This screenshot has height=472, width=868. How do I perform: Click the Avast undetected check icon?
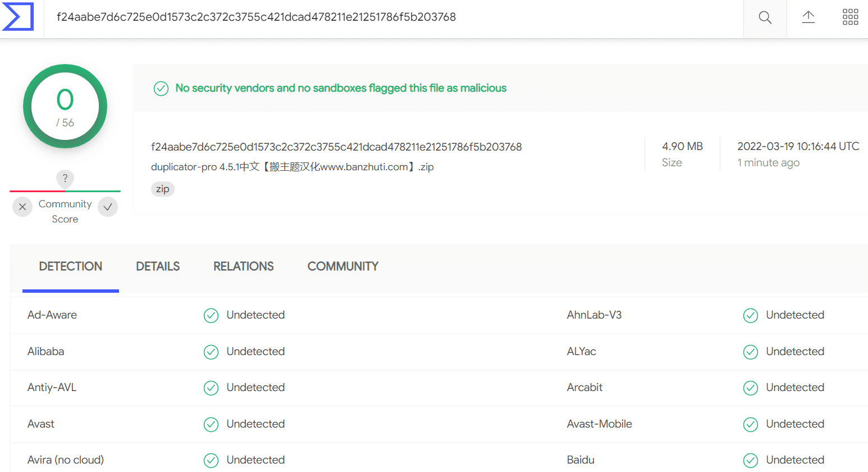211,425
